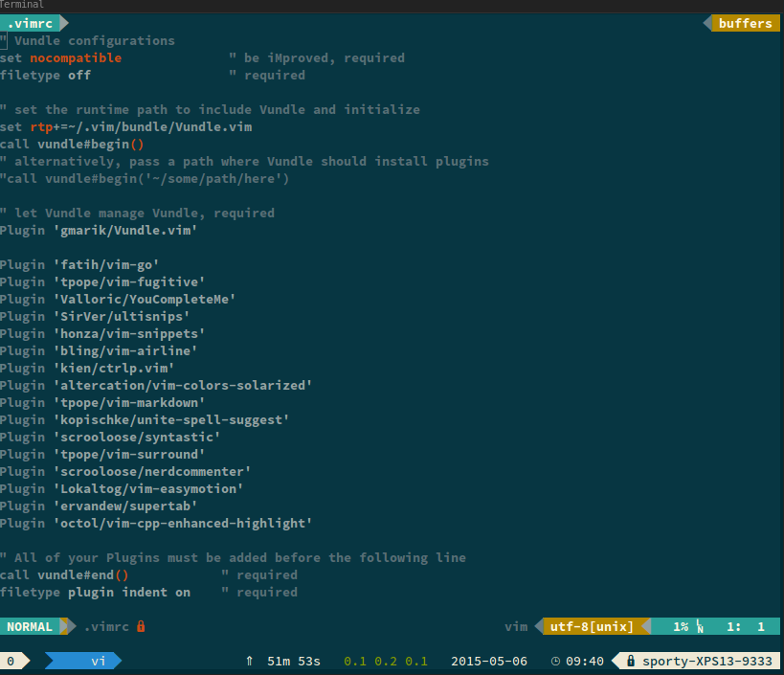The width and height of the screenshot is (784, 675).
Task: Click the load average values
Action: pos(386,661)
